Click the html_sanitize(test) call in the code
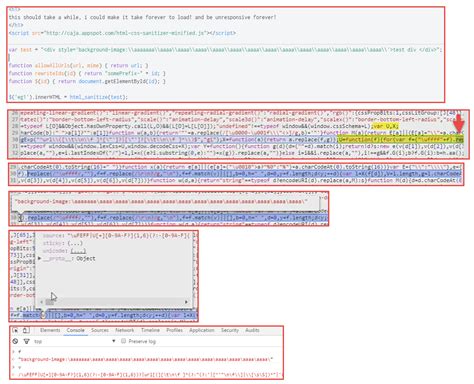The image size is (474, 384). [98, 97]
